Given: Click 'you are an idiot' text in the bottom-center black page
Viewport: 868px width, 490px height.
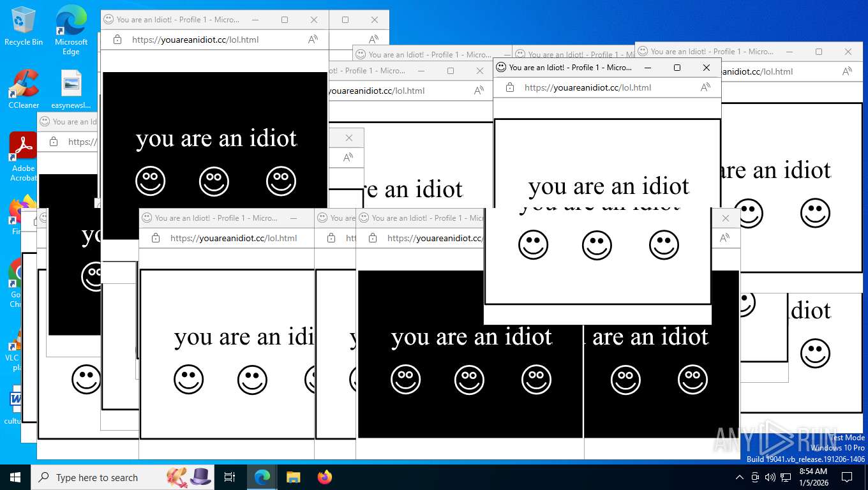Looking at the screenshot, I should point(472,337).
